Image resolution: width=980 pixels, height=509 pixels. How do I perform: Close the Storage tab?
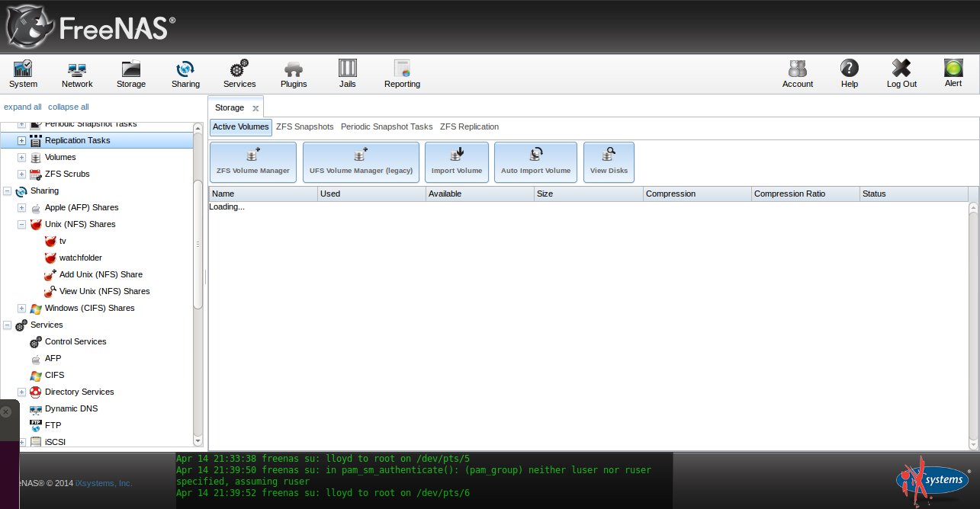[255, 108]
